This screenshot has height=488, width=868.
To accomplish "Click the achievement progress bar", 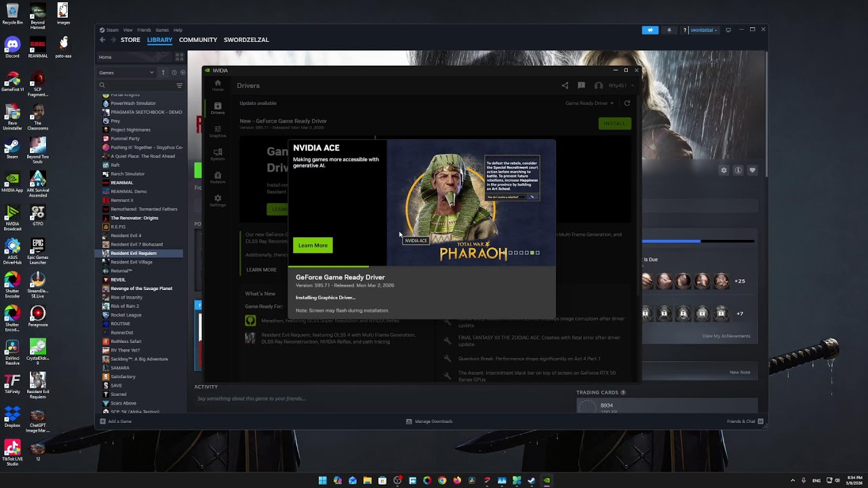I will pyautogui.click(x=698, y=241).
